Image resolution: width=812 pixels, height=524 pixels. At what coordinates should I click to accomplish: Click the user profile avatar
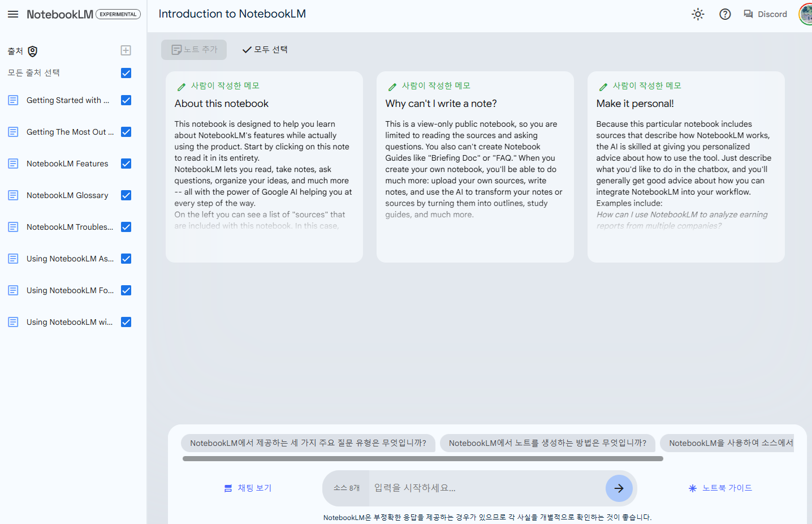tap(806, 14)
